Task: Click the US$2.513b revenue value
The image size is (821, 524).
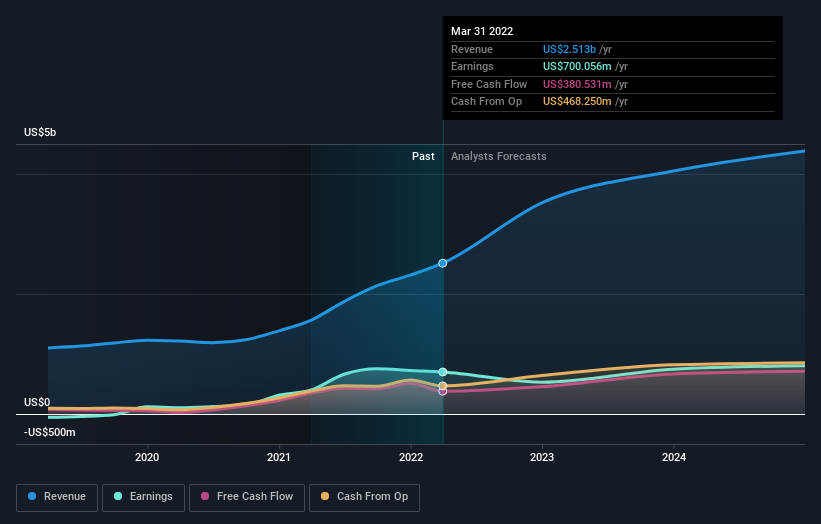Action: [x=569, y=49]
